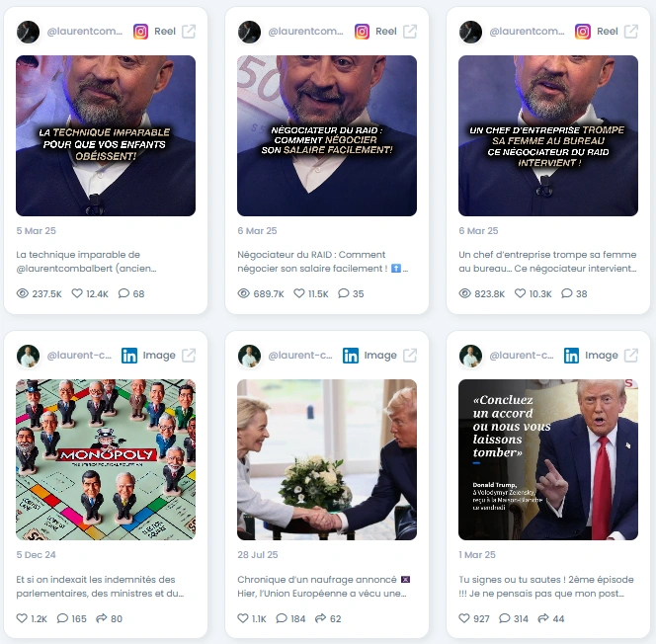Image resolution: width=656 pixels, height=644 pixels.
Task: Click @laurent-c... handle on 28 Jul 25 post
Action: tap(300, 356)
